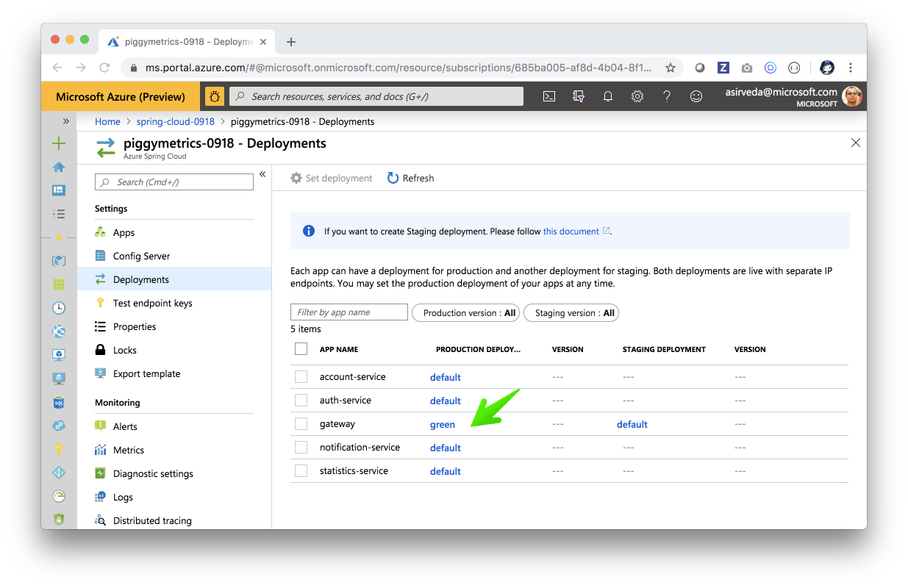Open asirveda account menu
Image resolution: width=908 pixels, height=588 pixels.
coord(794,96)
